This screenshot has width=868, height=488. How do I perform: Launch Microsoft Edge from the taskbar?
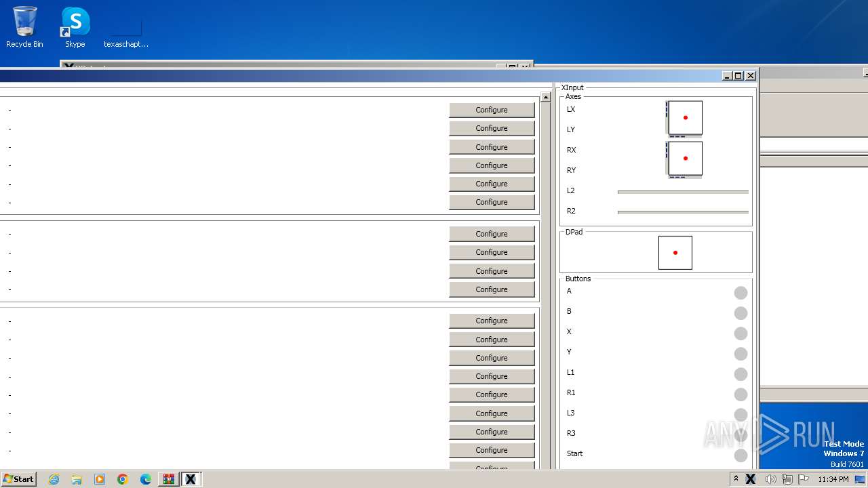(x=146, y=479)
